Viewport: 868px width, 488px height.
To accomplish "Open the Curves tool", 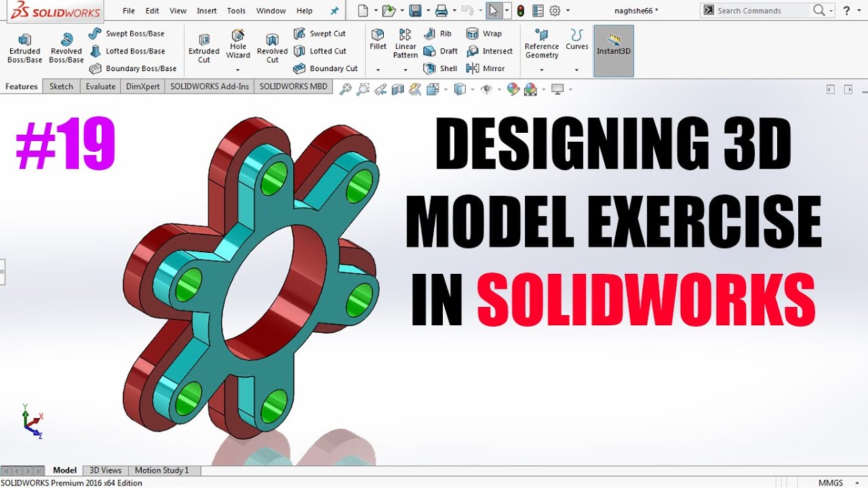I will (x=577, y=40).
